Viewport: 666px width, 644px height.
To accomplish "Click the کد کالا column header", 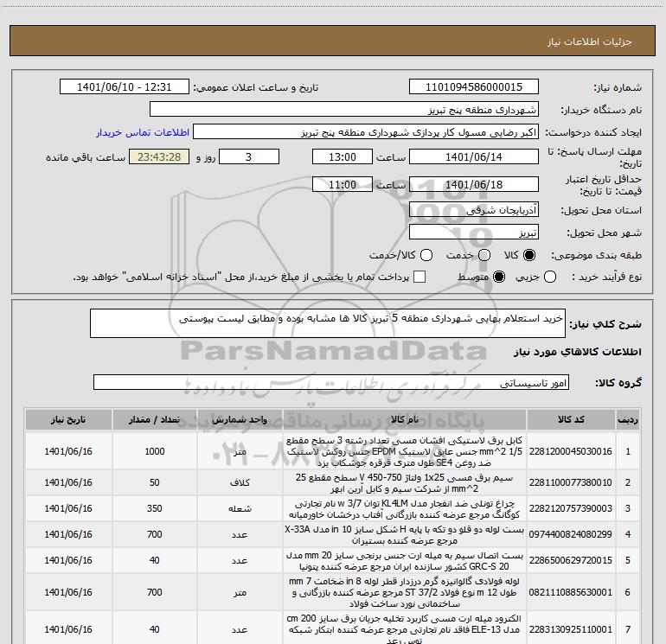I will click(x=571, y=419).
